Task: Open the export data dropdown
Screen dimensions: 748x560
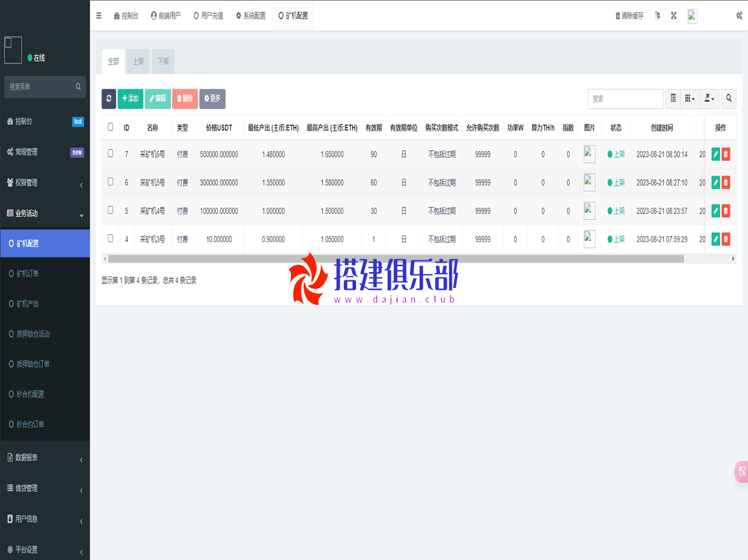Action: [709, 99]
